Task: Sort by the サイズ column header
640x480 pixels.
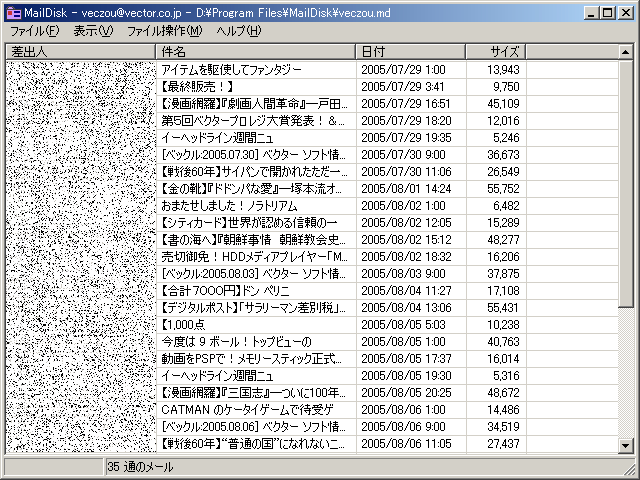Action: (496, 52)
